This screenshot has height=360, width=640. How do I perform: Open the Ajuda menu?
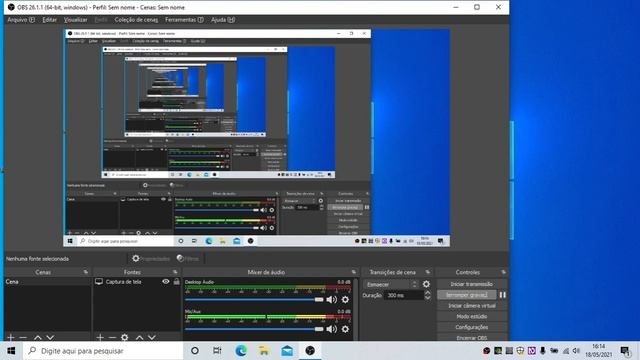coord(223,20)
